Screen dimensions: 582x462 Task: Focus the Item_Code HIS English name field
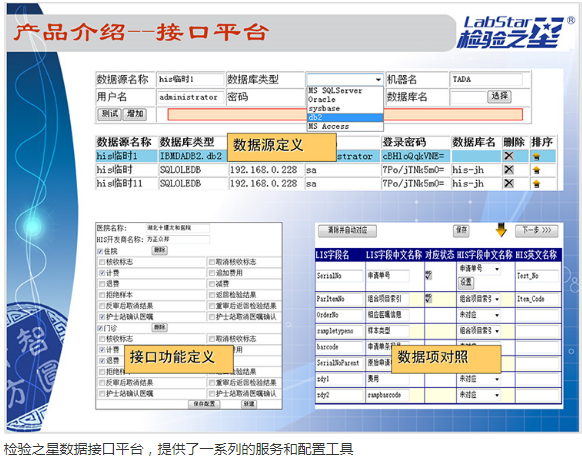tap(537, 299)
